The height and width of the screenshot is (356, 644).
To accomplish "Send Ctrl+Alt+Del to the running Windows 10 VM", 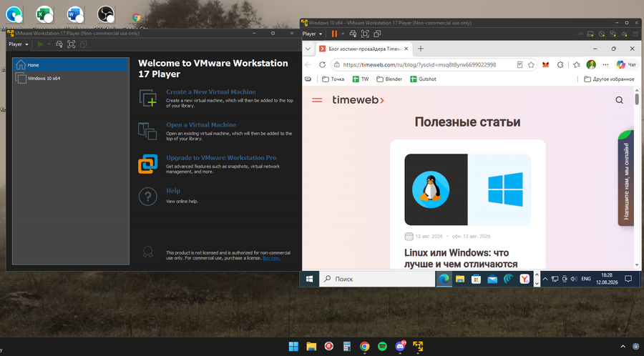I will point(353,34).
